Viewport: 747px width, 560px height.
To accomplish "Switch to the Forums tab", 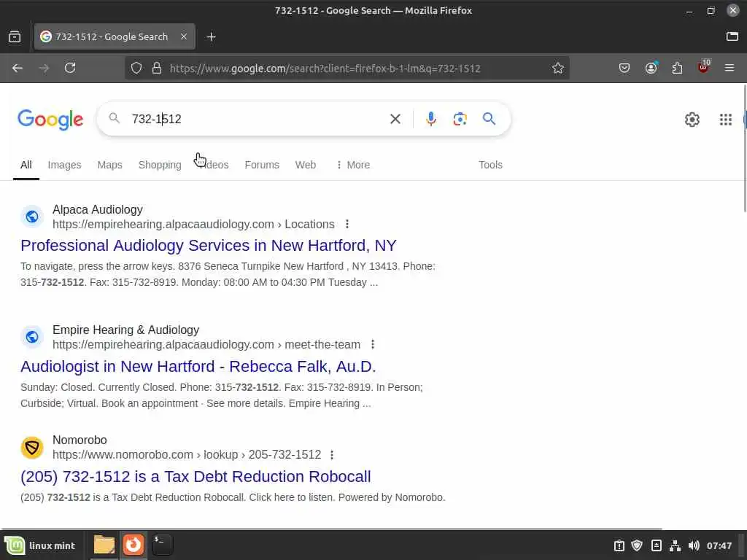I will click(262, 165).
